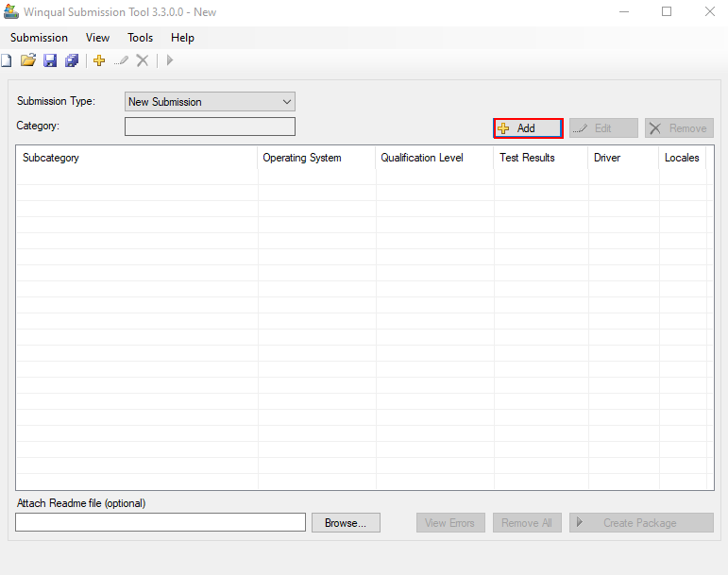Open the View menu
This screenshot has width=728, height=575.
97,38
